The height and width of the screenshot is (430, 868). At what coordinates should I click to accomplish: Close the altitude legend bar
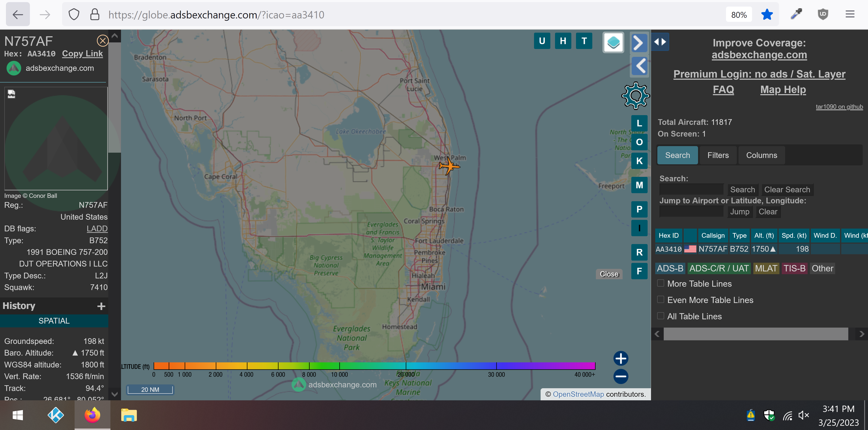609,274
